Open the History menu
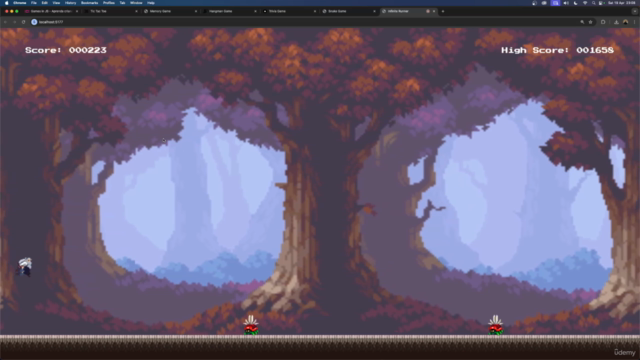The height and width of the screenshot is (360, 640). coord(70,3)
